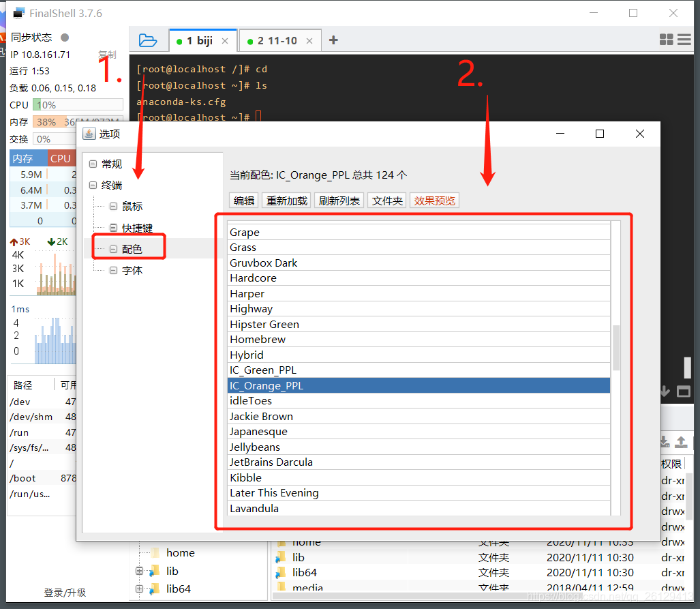Select Grass color scheme
Viewport: 700px width, 609px height.
tap(419, 248)
